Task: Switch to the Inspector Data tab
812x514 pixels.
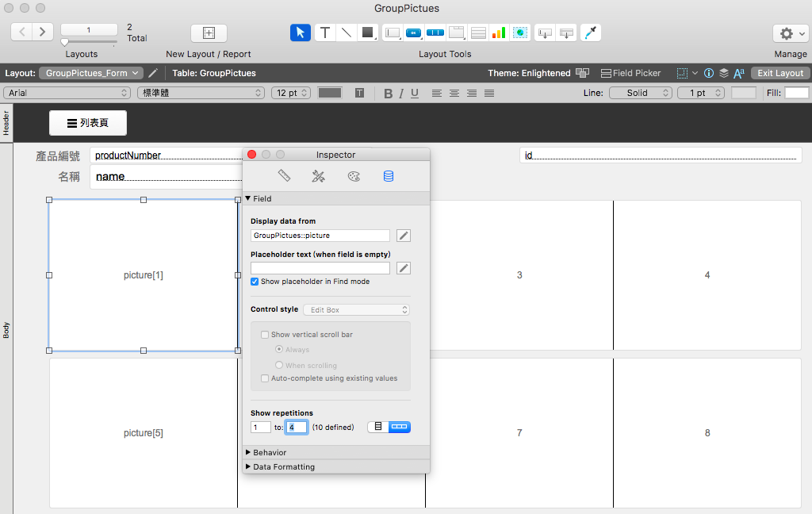Action: (389, 176)
